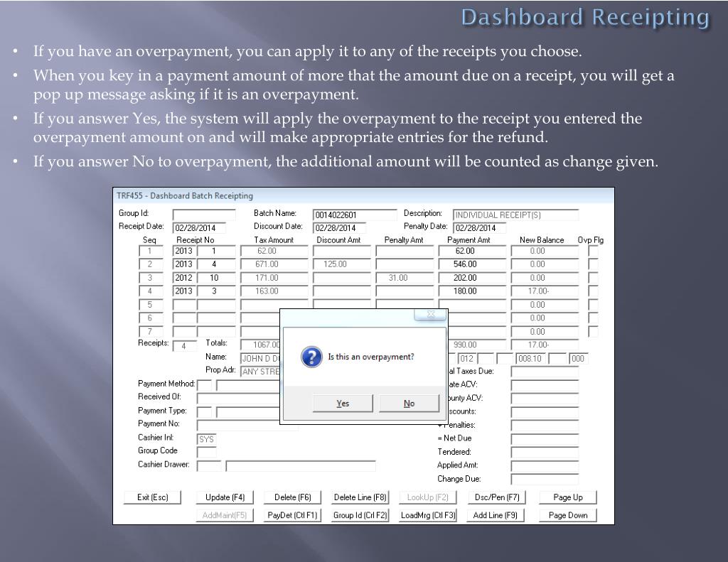Click the Payment Method code field
The width and height of the screenshot is (728, 562).
coord(204,384)
